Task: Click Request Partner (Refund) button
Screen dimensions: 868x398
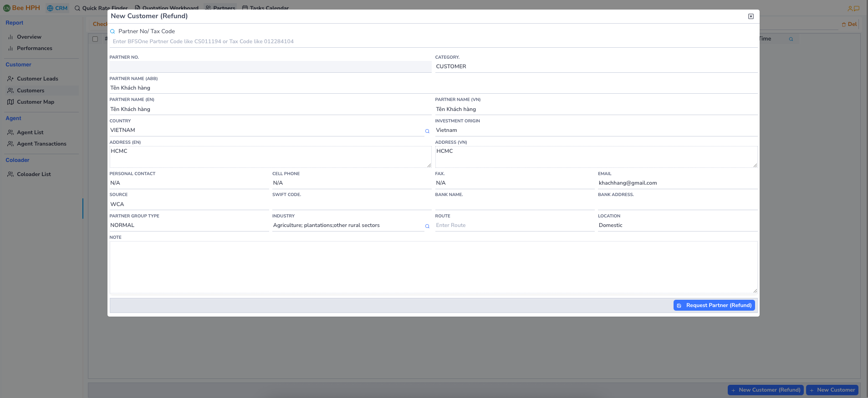Action: [714, 305]
